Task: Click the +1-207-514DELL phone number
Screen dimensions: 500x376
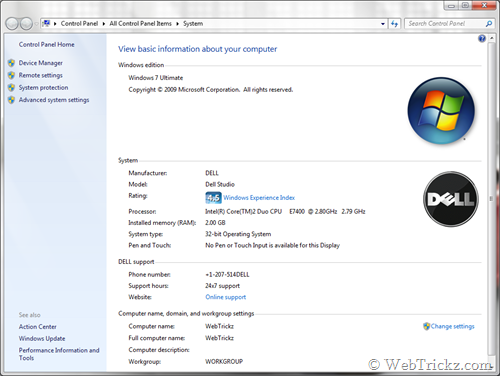Action: click(x=227, y=275)
